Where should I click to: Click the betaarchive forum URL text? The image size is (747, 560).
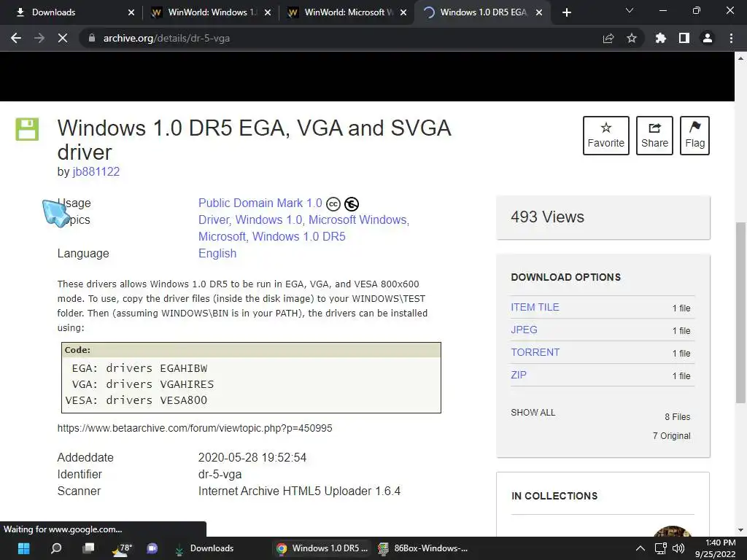pos(195,428)
